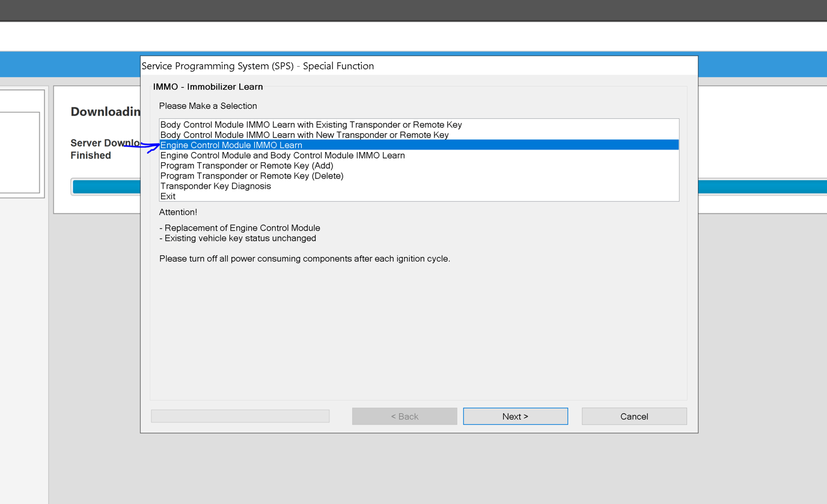Select the Exit entry in the list
Image resolution: width=827 pixels, height=504 pixels.
(168, 196)
